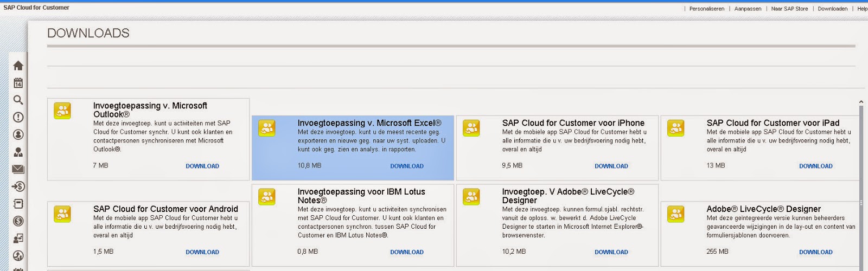Open the notebook sidebar icon
868x271 pixels.
18,204
